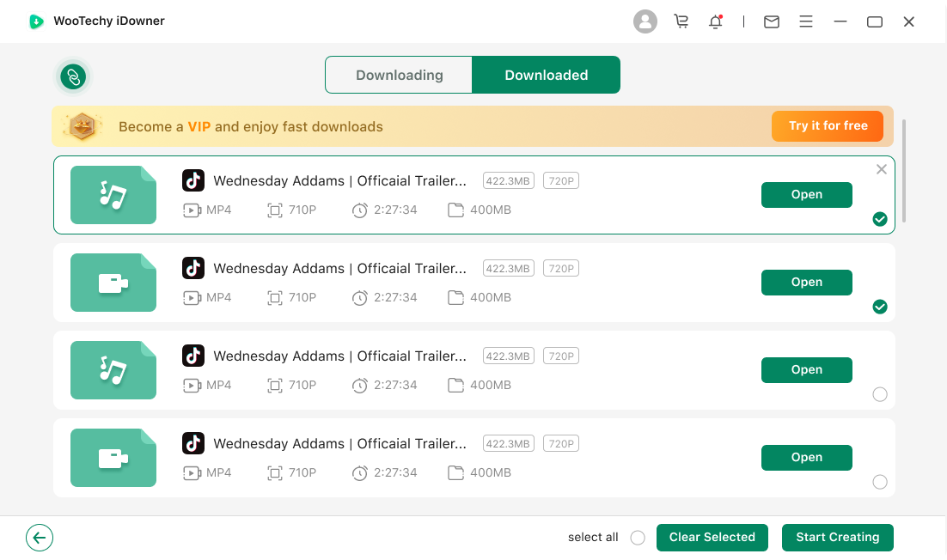Click the vertical scrollbar of the download list
Viewport: 947px width, 560px height.
[x=904, y=172]
